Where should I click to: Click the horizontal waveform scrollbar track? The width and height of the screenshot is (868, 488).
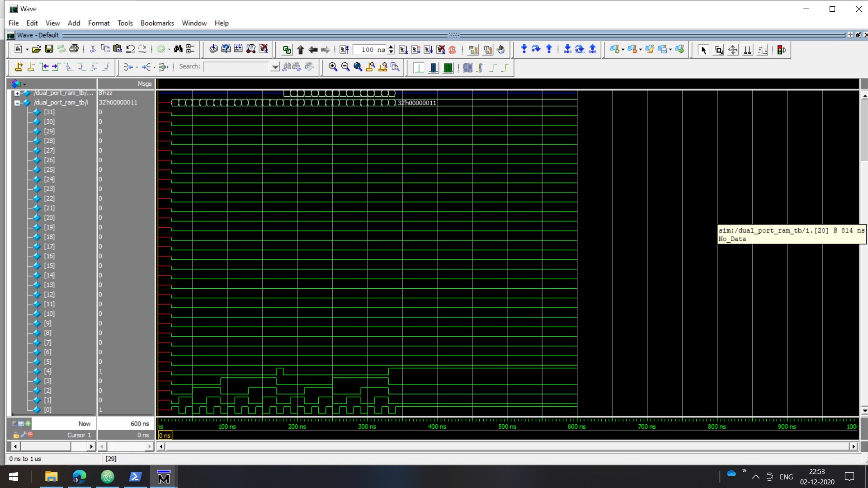(x=506, y=446)
